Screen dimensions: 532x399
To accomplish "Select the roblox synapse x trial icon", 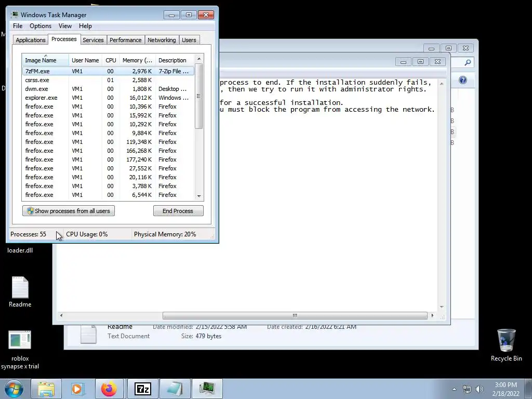I will coord(20,350).
